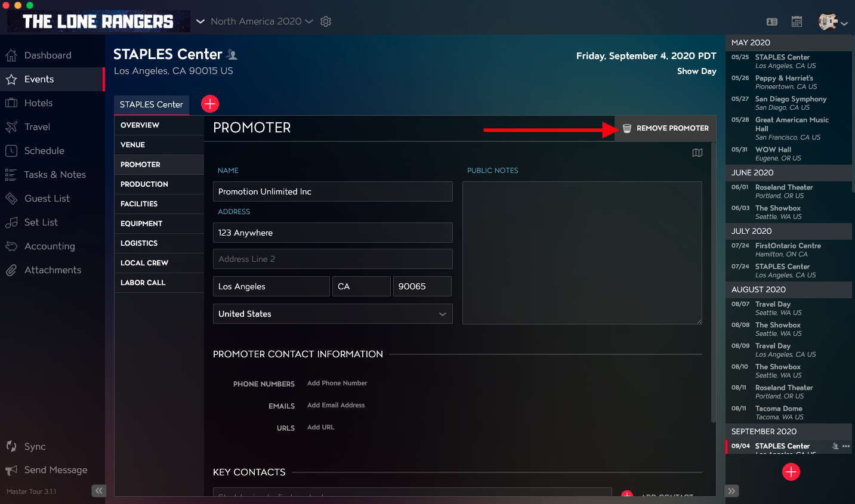The width and height of the screenshot is (855, 504).
Task: Select the STAPLES Center venue tab
Action: pos(152,104)
